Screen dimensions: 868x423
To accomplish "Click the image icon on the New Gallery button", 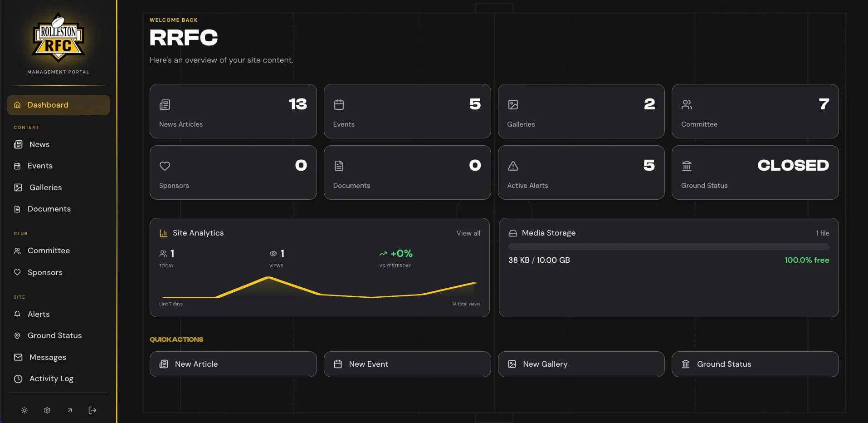I will pyautogui.click(x=512, y=364).
